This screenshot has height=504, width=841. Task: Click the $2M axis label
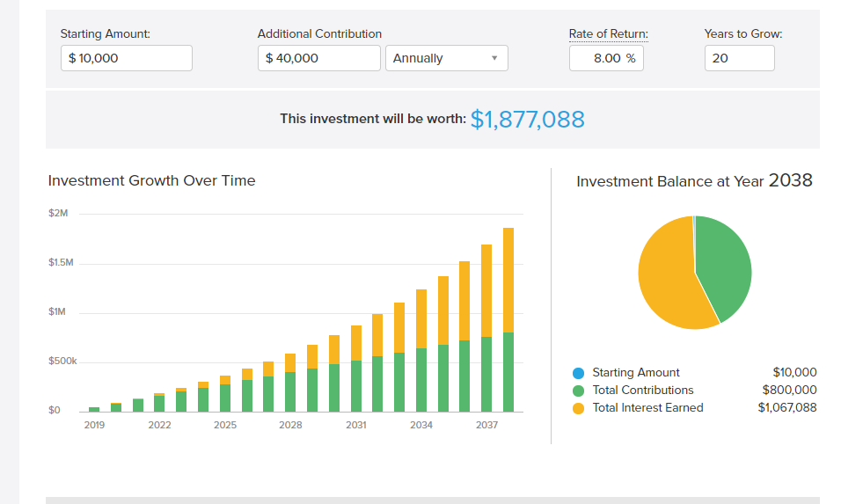[x=58, y=214]
